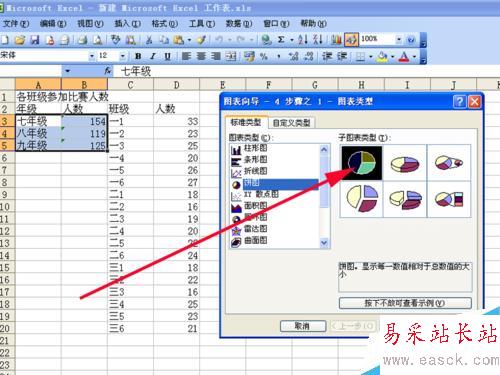The width and height of the screenshot is (500, 375).
Task: Center align text
Action: (201, 56)
